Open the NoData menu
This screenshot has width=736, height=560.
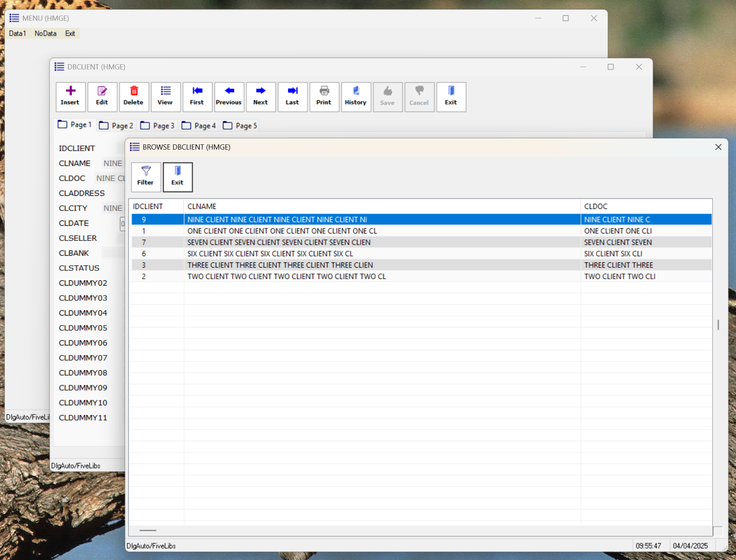tap(45, 34)
